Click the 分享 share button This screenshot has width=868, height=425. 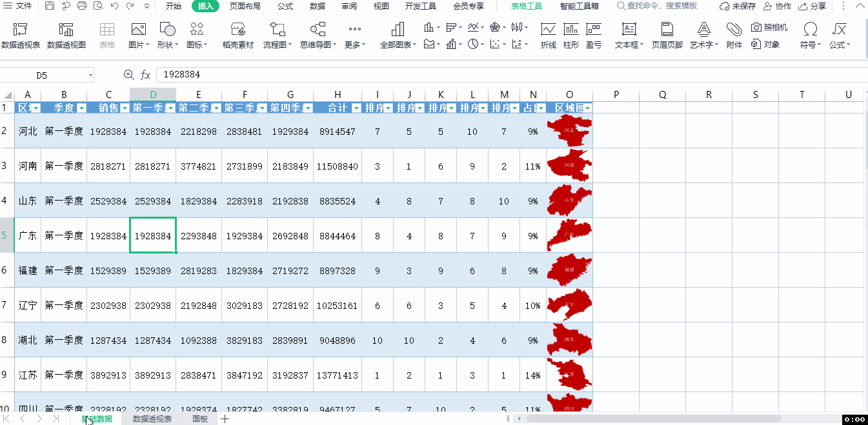812,6
